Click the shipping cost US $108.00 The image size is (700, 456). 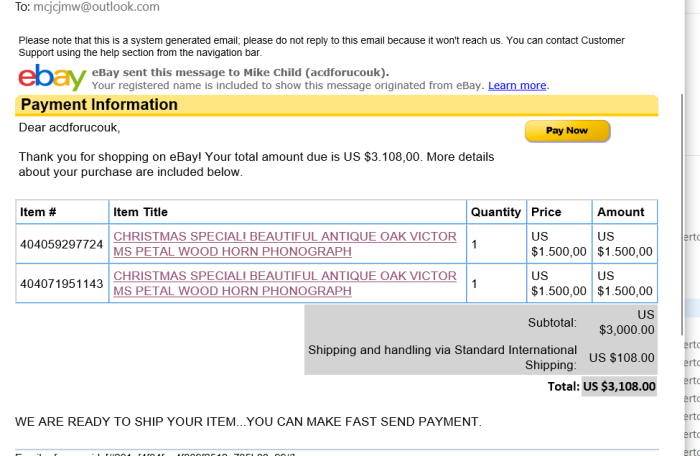tap(621, 358)
